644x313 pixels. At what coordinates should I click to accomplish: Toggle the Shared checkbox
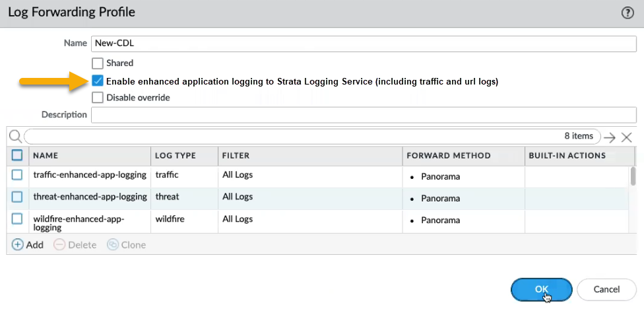click(98, 63)
